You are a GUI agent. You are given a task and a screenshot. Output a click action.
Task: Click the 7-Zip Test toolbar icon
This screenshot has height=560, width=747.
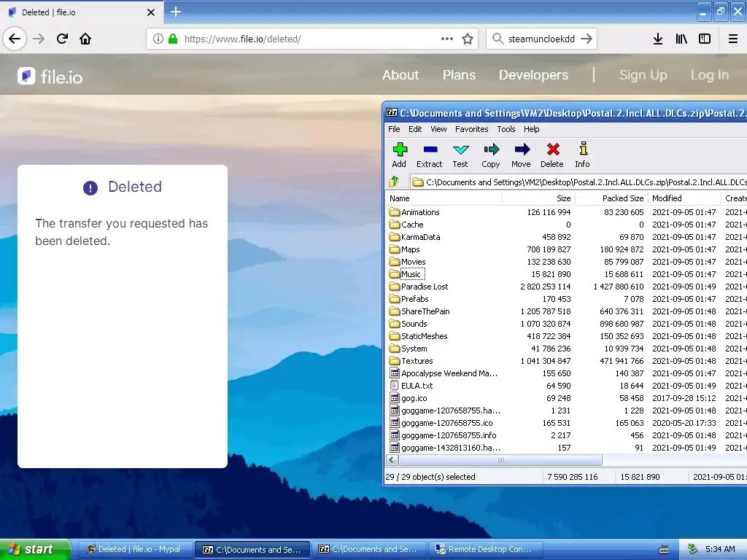click(460, 155)
